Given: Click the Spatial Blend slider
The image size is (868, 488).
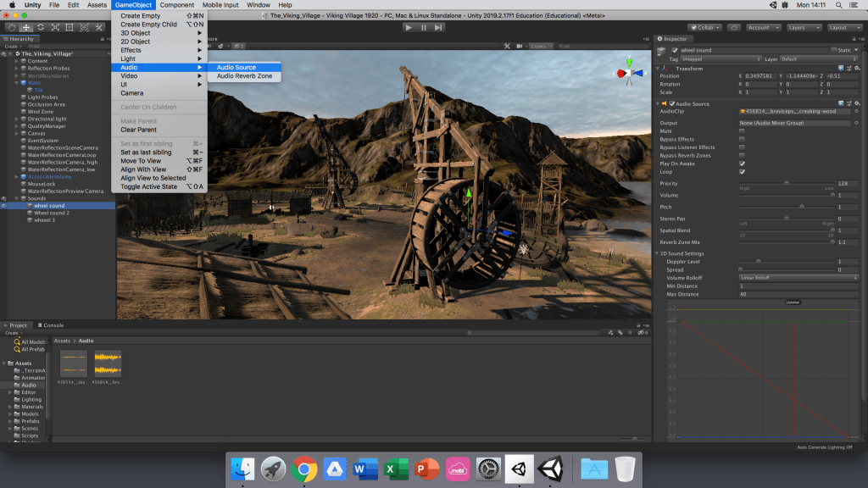Looking at the screenshot, I should coord(786,230).
